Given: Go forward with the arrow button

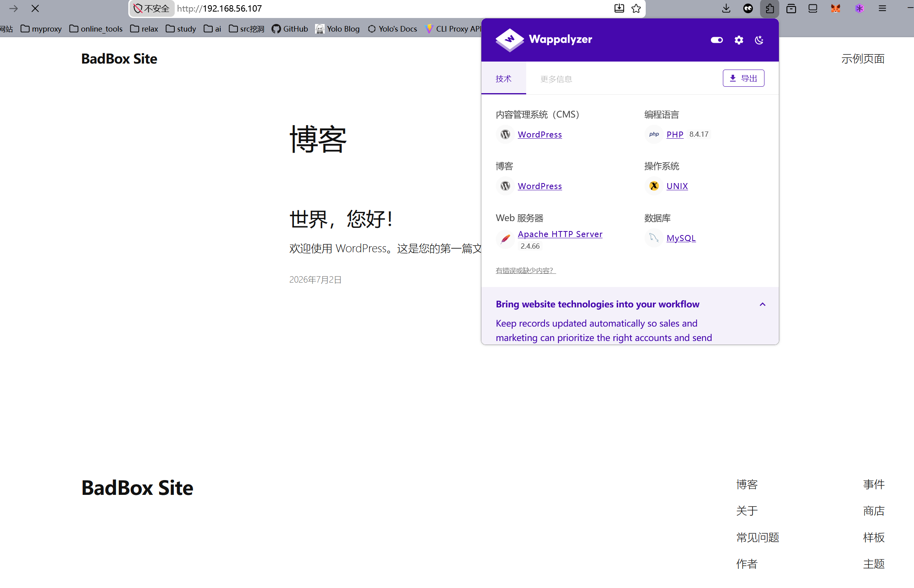Looking at the screenshot, I should click(x=14, y=8).
